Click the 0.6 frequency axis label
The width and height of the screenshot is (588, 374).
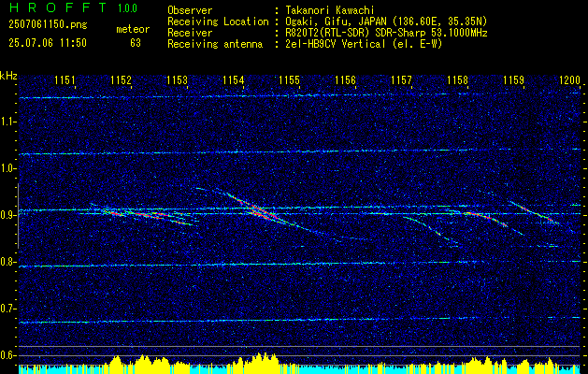pyautogui.click(x=8, y=355)
